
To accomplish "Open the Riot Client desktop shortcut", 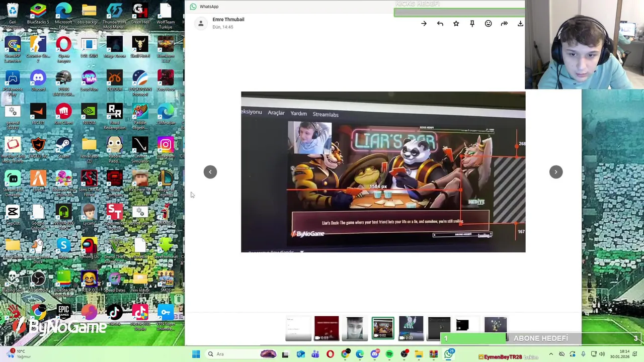I will click(x=63, y=115).
